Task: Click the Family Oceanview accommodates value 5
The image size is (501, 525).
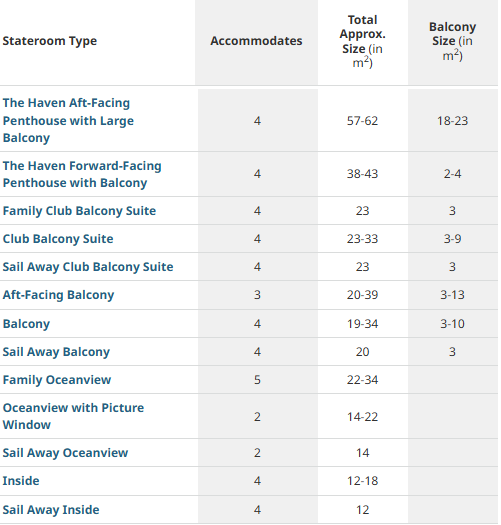Action: pyautogui.click(x=257, y=380)
